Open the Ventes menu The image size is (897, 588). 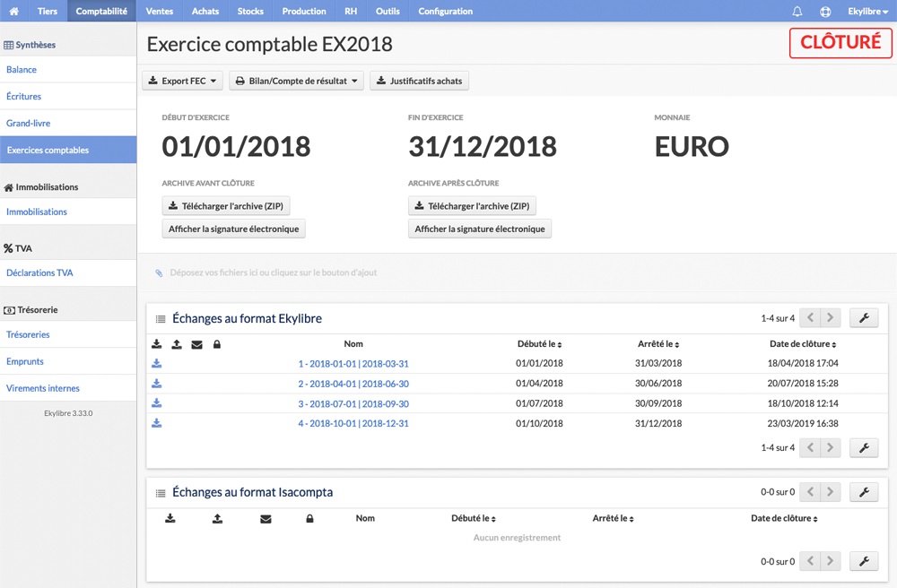160,12
